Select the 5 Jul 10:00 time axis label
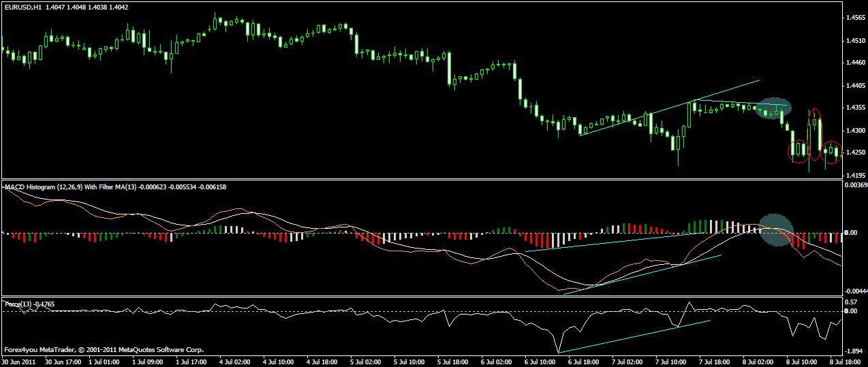The image size is (868, 367). [x=409, y=362]
